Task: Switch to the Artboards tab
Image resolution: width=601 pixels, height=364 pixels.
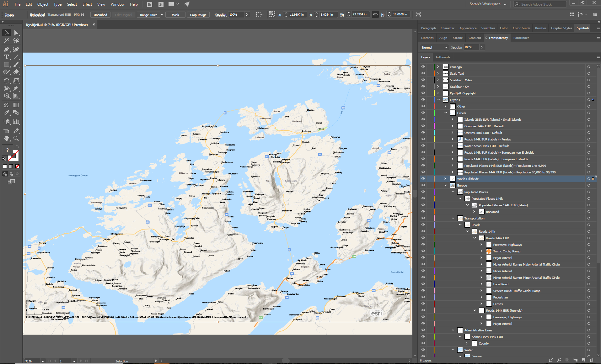Action: coord(443,57)
